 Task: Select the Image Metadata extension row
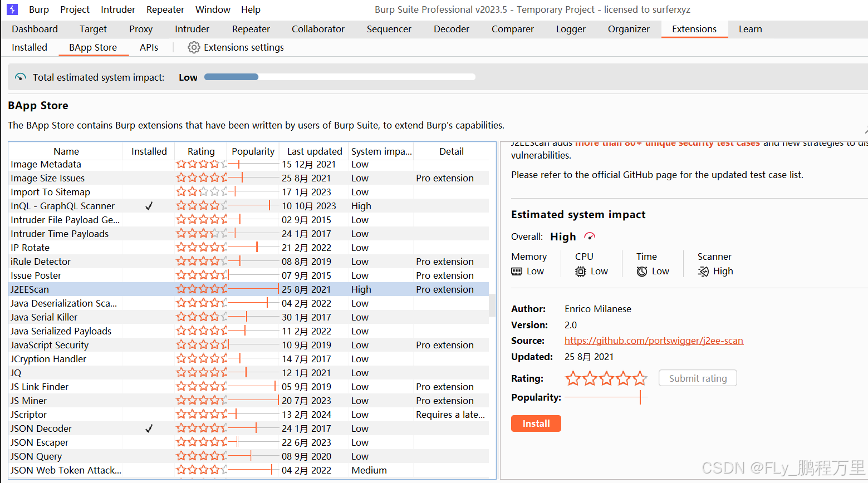[x=249, y=164]
